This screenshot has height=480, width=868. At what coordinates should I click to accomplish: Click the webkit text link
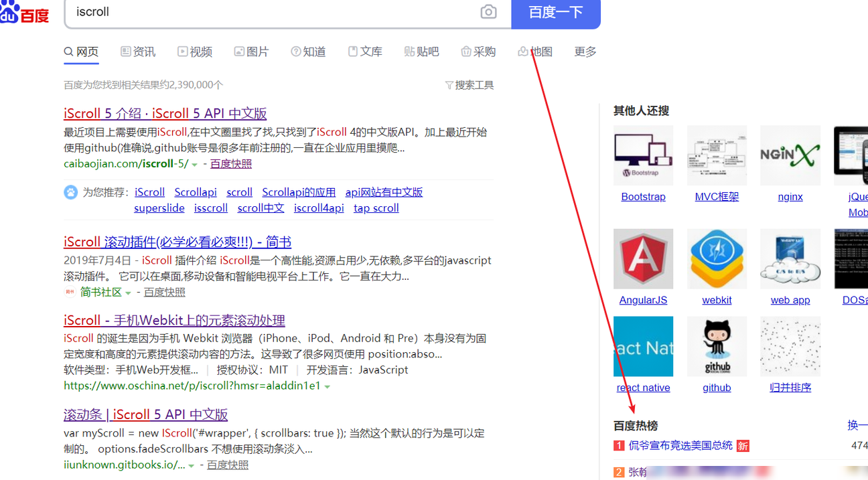click(717, 300)
